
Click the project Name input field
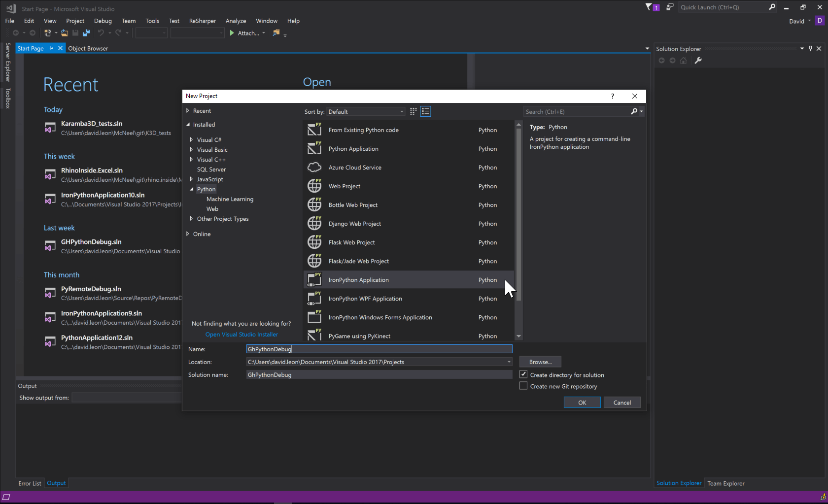click(x=379, y=349)
